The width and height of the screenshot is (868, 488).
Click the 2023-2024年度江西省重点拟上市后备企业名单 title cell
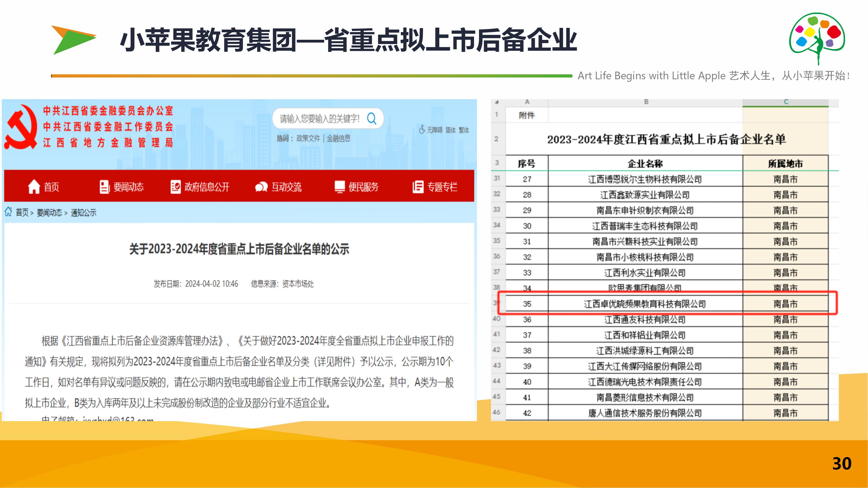667,139
